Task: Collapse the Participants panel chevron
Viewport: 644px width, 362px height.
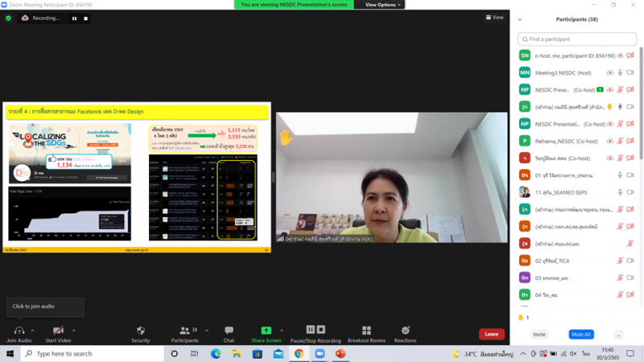Action: 520,19
